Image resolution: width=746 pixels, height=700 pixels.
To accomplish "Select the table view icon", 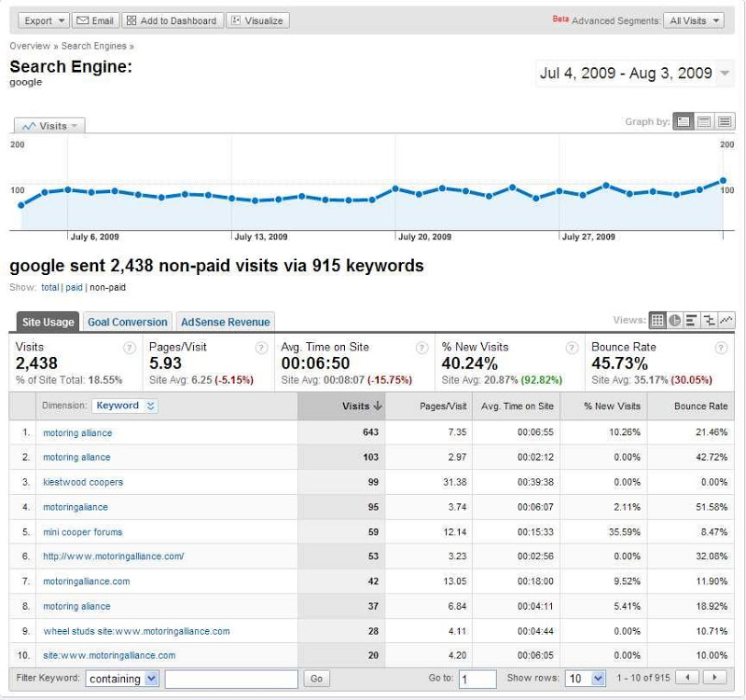I will click(x=657, y=320).
